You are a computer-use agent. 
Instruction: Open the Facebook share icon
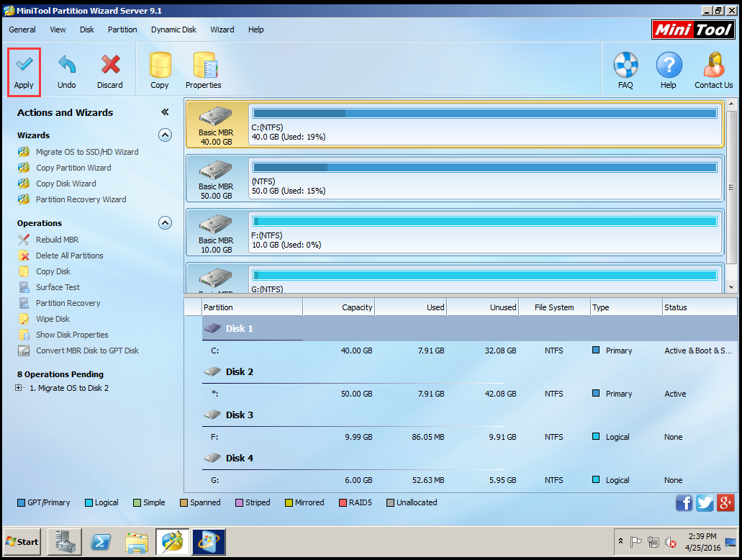(684, 502)
